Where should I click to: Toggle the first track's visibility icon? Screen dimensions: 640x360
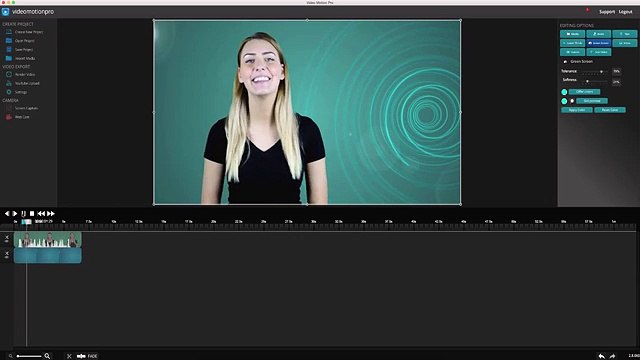(7, 241)
